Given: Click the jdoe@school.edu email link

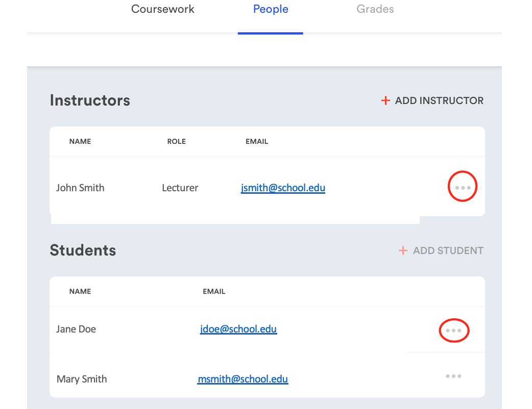Looking at the screenshot, I should click(238, 329).
